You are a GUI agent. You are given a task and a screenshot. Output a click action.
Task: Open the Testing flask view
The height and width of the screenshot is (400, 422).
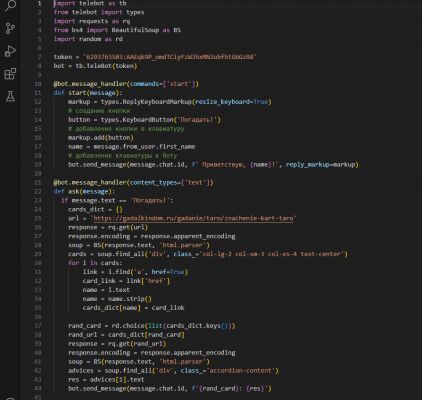[10, 97]
